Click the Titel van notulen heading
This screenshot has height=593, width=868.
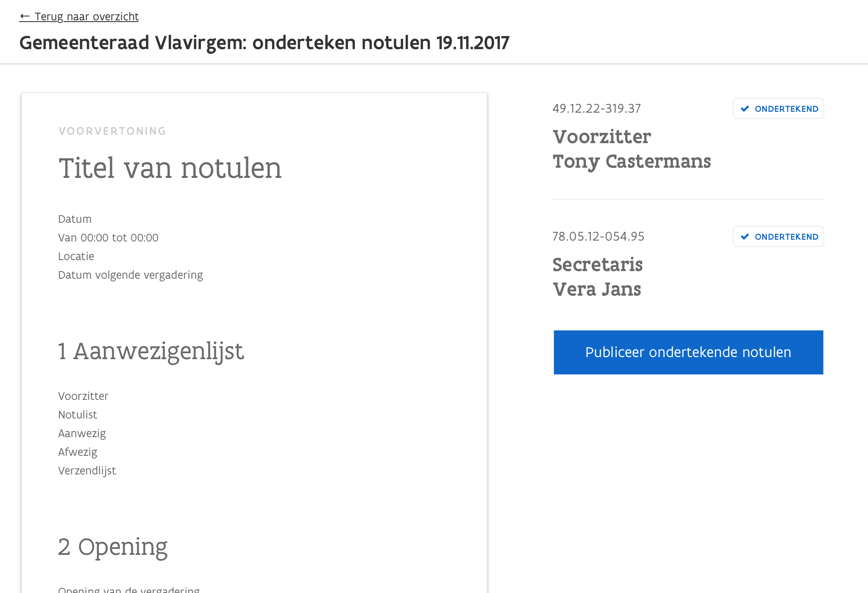(170, 168)
